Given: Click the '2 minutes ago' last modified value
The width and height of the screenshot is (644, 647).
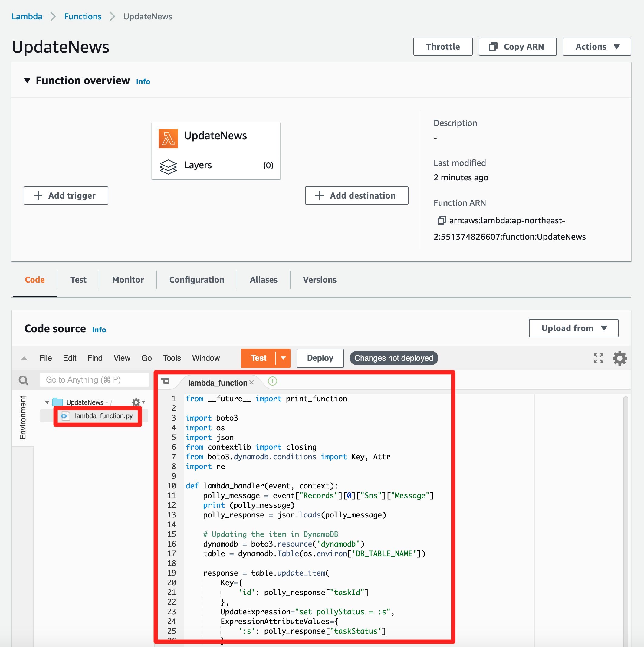Looking at the screenshot, I should point(461,178).
